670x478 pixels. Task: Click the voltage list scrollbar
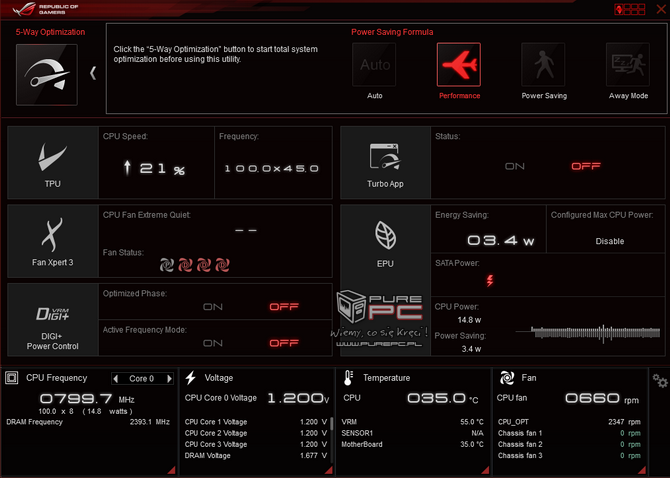coord(332,423)
